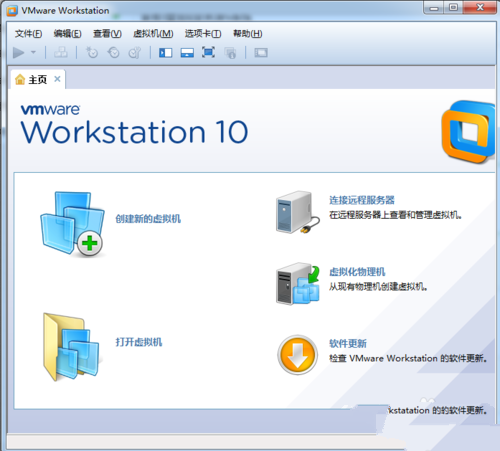Open the snapshot manager toolbar icon
Image resolution: width=500 pixels, height=451 pixels.
[135, 53]
